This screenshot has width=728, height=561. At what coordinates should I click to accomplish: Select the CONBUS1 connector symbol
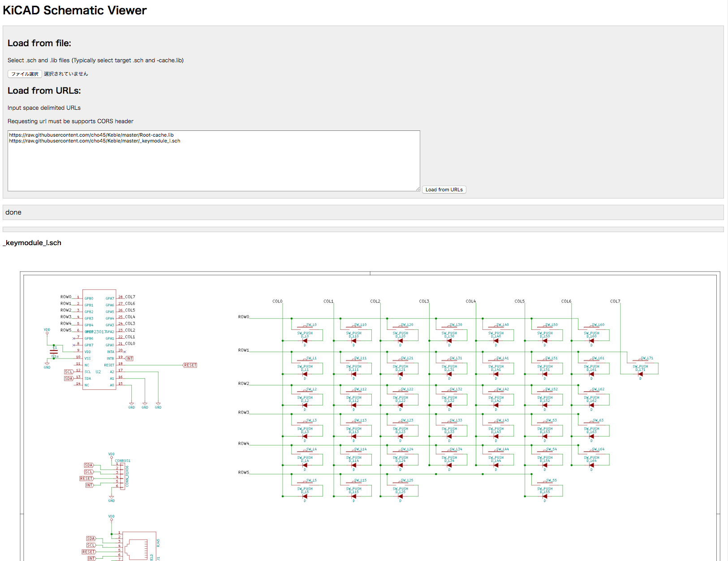[120, 475]
